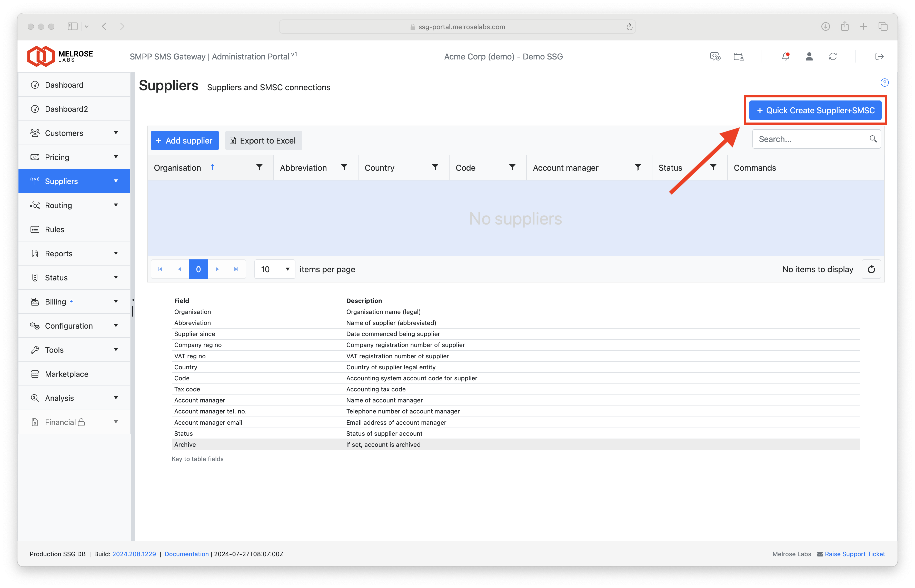
Task: Filter the Code column
Action: pos(512,168)
